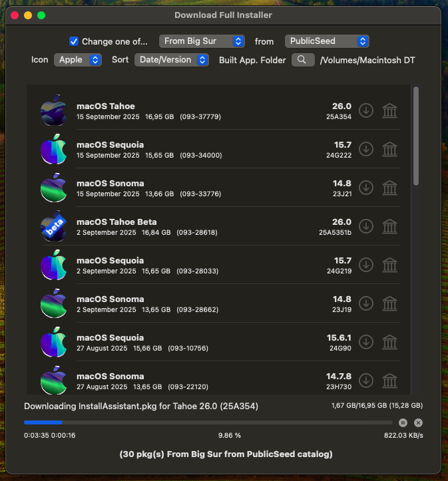Click the 0:03:35 elapsed time text

pyautogui.click(x=37, y=435)
